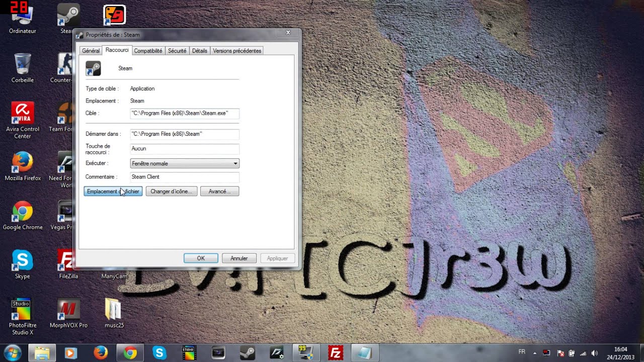Switch to the Détails tab
This screenshot has width=644, height=362.
(199, 51)
